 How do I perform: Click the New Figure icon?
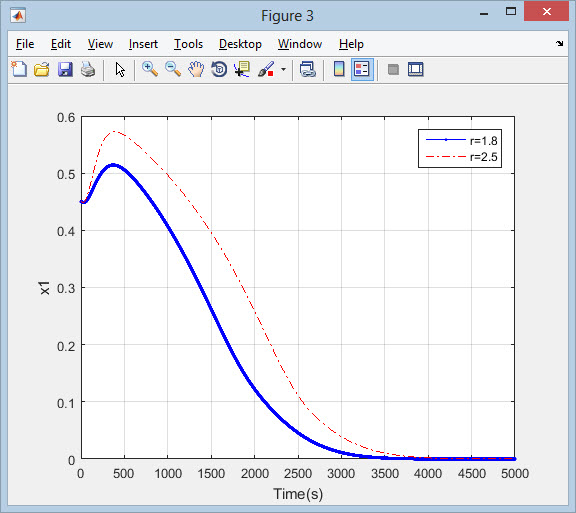tap(19, 69)
